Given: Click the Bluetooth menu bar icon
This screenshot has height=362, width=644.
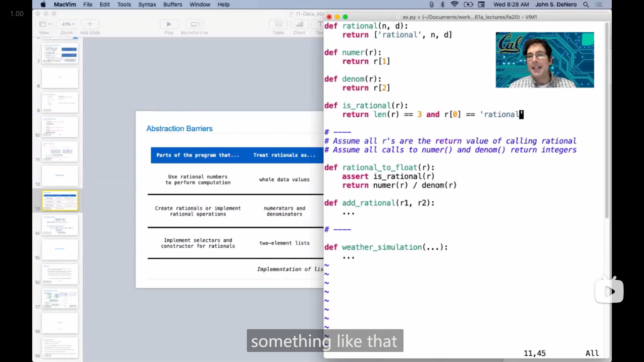Looking at the screenshot, I should tap(442, 4).
